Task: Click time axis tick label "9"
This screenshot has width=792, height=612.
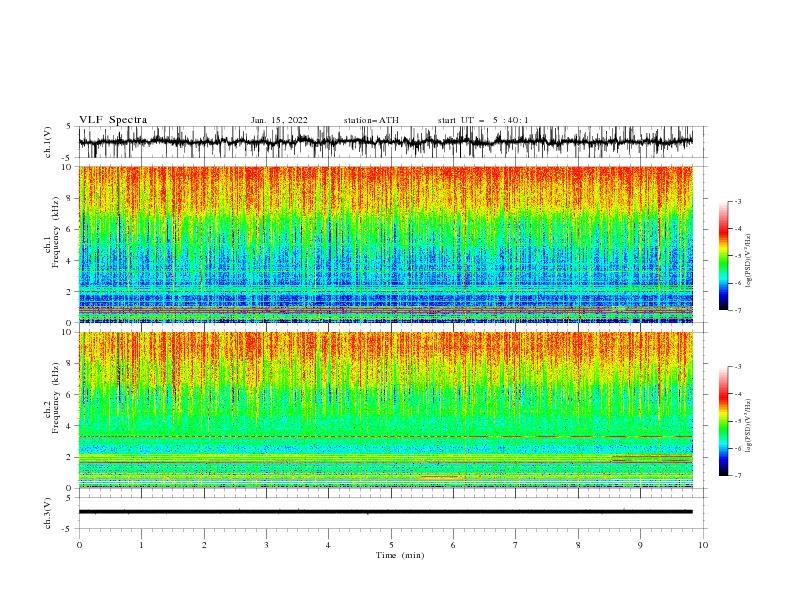Action: (640, 545)
